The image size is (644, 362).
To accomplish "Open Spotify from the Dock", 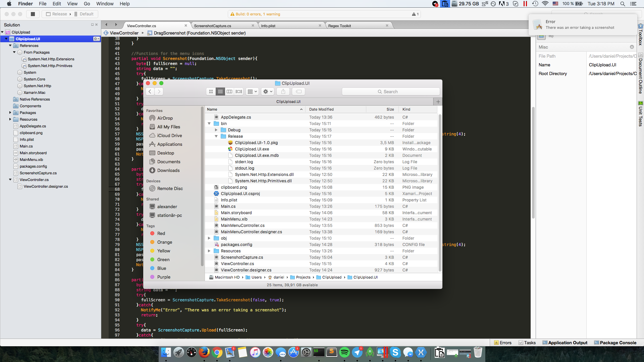I will [x=344, y=352].
